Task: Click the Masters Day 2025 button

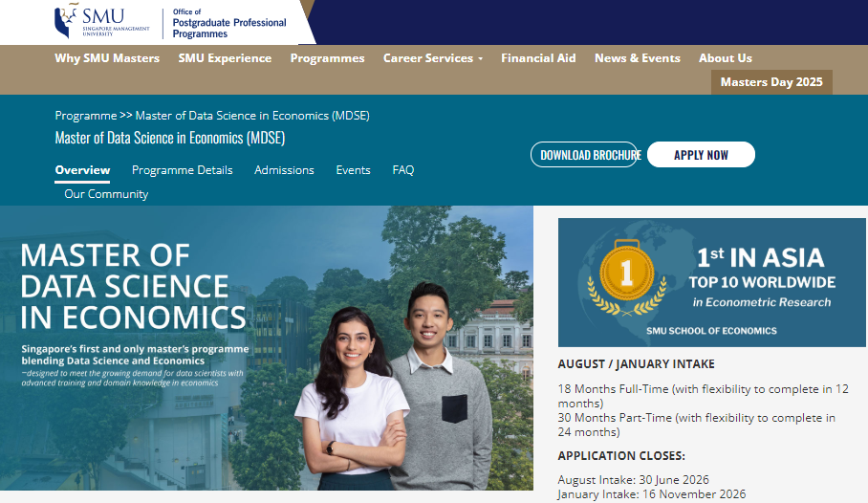Action: 770,82
